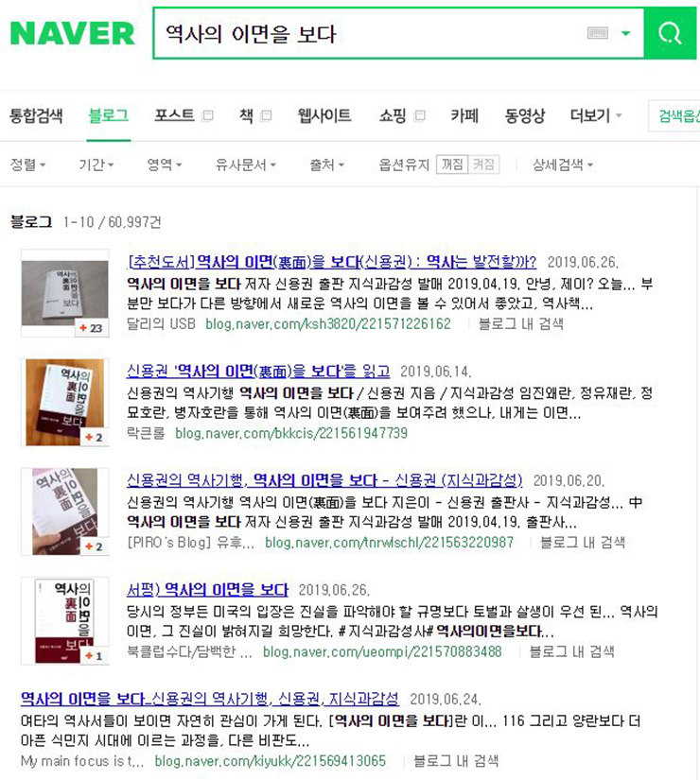Switch to the 통합검색 tab
Viewport: 700px width, 780px height.
pos(36,116)
